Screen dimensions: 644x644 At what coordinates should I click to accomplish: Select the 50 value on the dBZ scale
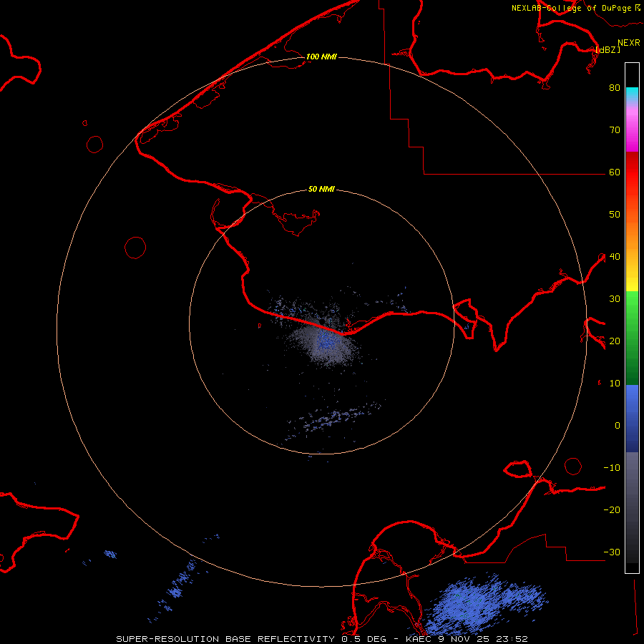coord(615,215)
